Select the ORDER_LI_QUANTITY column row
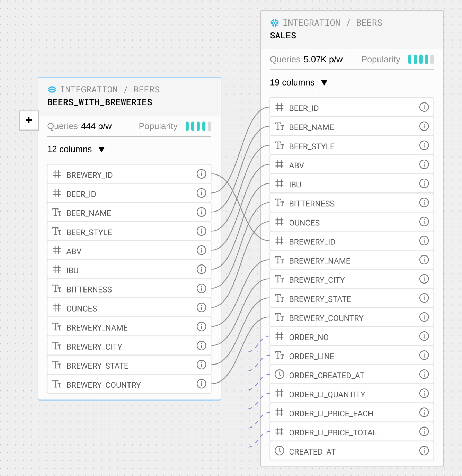 tap(346, 394)
